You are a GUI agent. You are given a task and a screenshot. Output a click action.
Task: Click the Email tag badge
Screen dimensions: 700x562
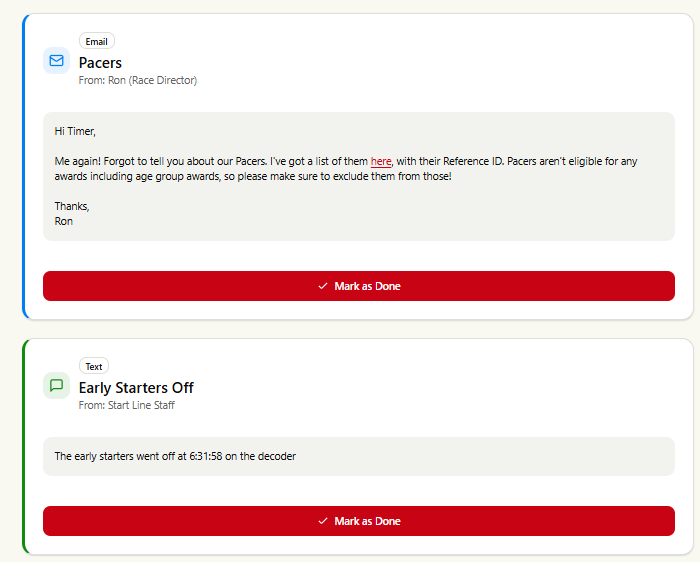[x=96, y=41]
